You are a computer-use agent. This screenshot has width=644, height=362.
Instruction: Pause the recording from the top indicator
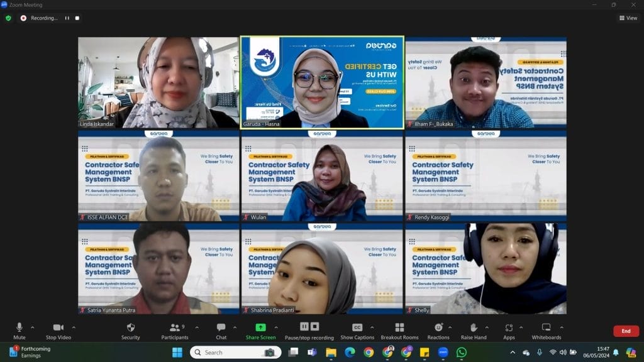point(67,18)
